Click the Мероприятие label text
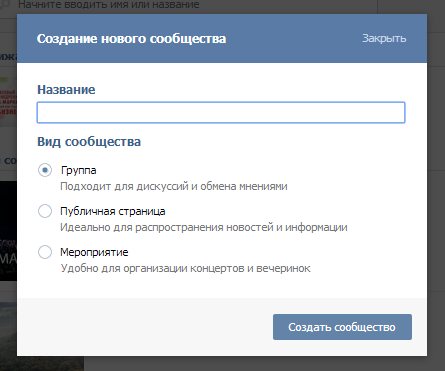Image resolution: width=445 pixels, height=371 pixels. 94,252
